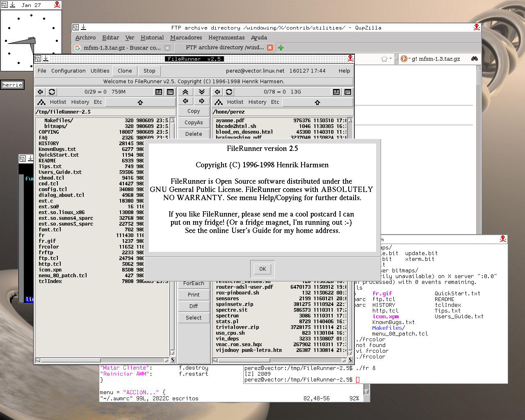Open the Etc menu in the /home/perez pane

275,102
